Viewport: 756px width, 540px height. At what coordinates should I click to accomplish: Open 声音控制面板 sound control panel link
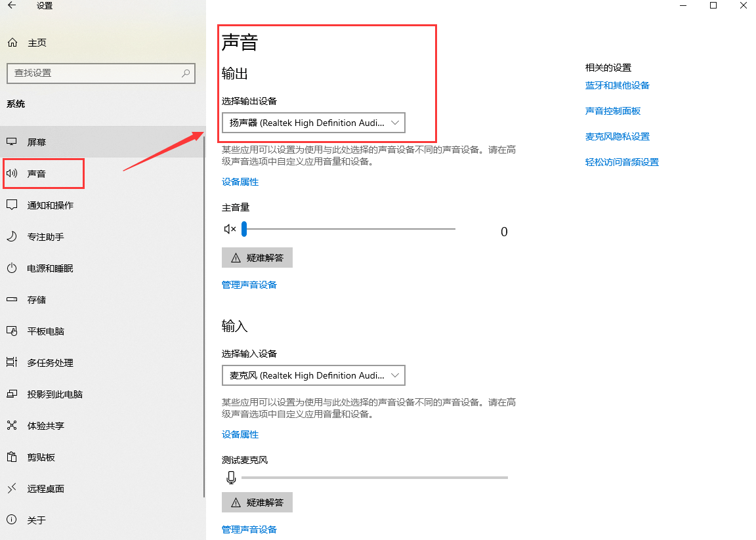[x=612, y=110]
